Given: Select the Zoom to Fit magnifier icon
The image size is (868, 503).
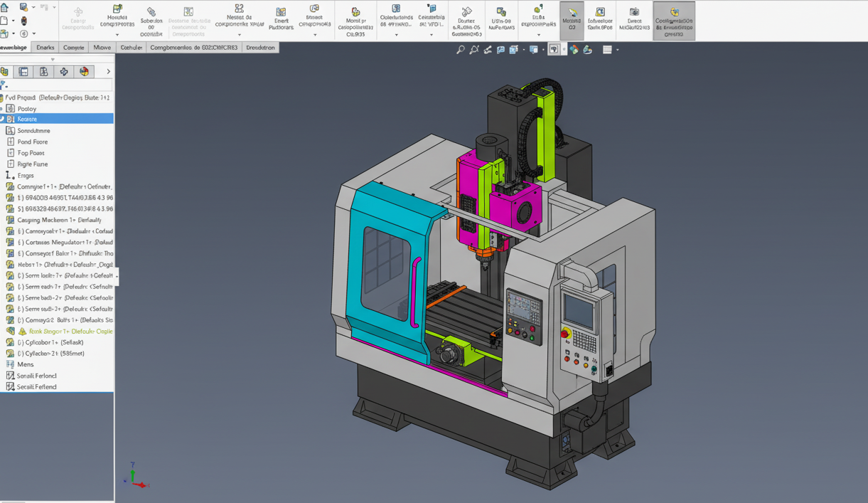Looking at the screenshot, I should tap(462, 50).
